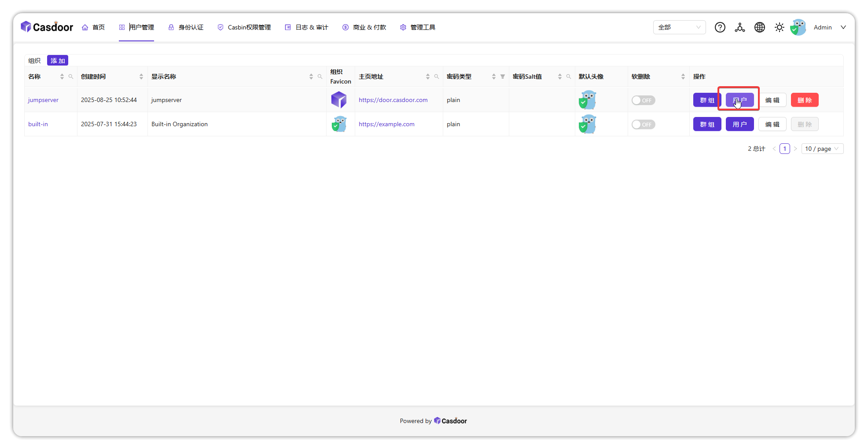This screenshot has height=445, width=868.
Task: Click jumpserver default avatar image
Action: coord(588,100)
